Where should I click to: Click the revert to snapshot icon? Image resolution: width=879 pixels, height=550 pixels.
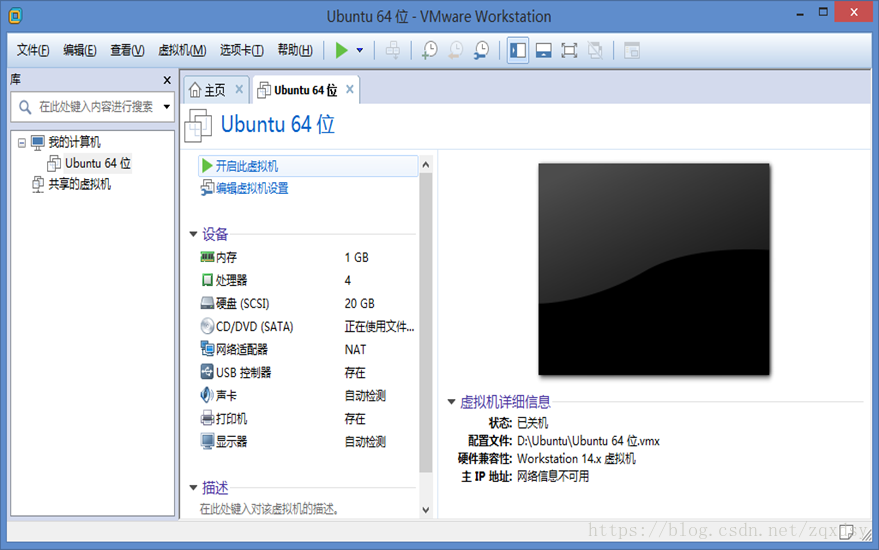tap(456, 50)
